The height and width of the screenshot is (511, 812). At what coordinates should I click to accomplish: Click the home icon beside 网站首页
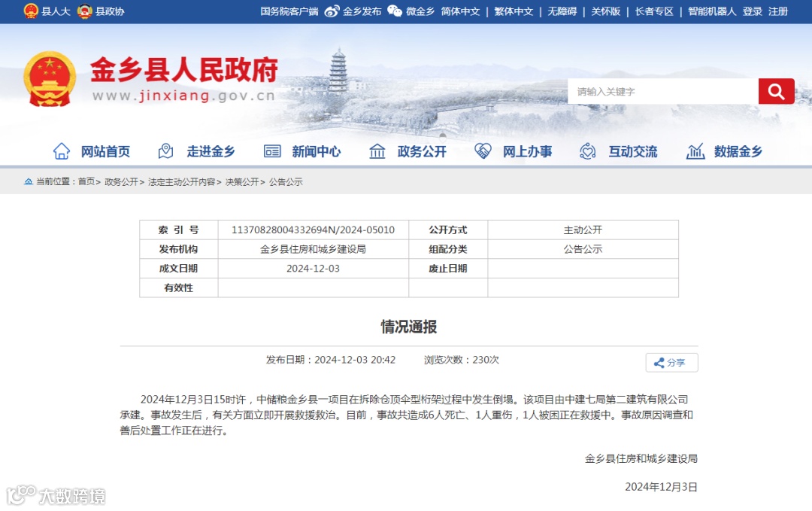pos(62,151)
